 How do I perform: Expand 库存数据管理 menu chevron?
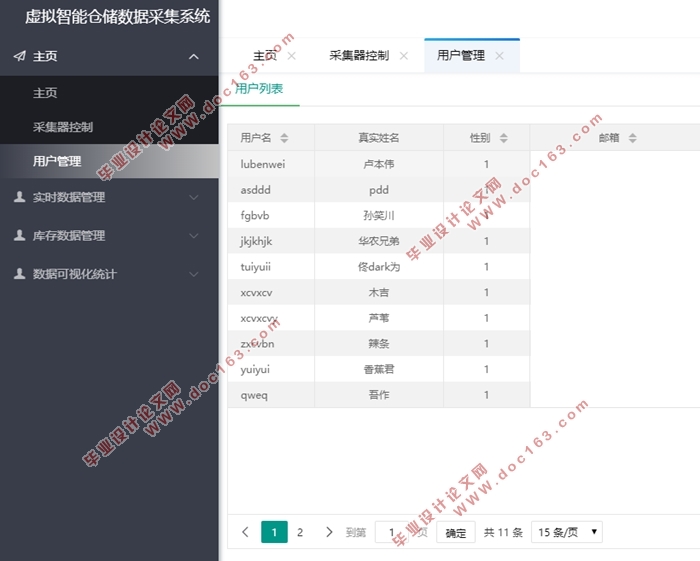pyautogui.click(x=193, y=235)
